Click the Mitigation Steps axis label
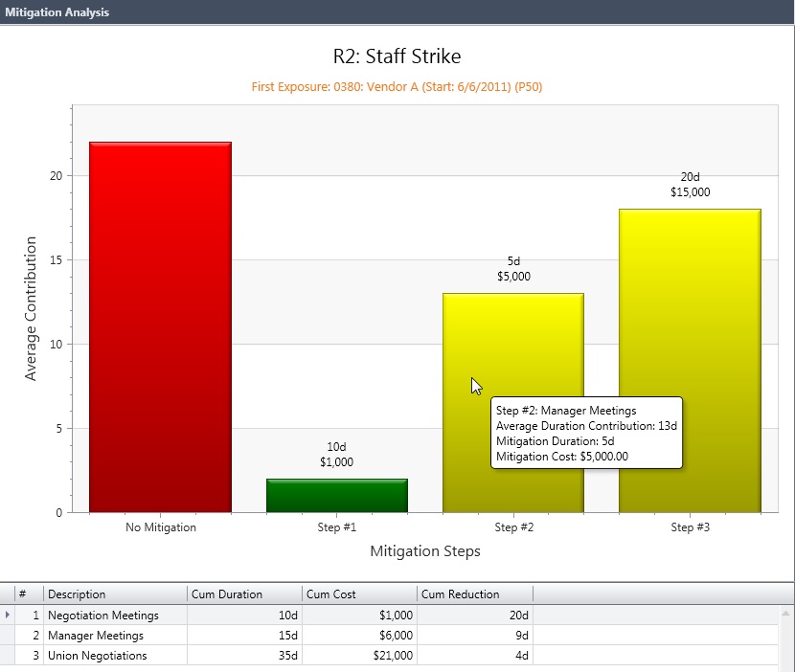 click(424, 551)
